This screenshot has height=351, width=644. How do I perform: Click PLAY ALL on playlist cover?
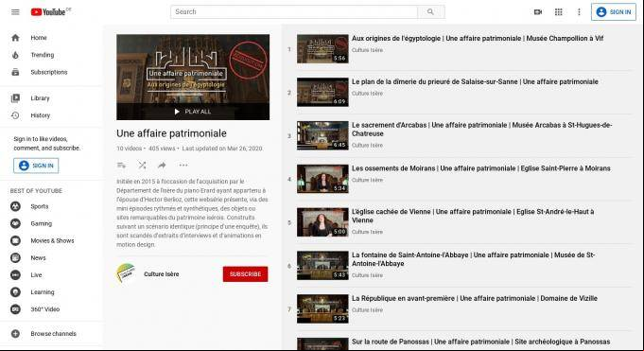point(193,112)
